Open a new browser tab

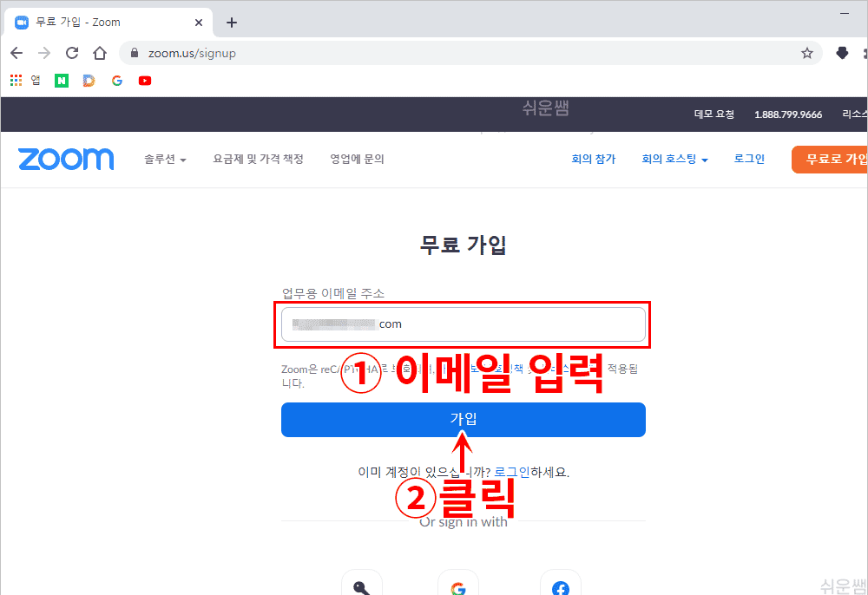point(232,23)
